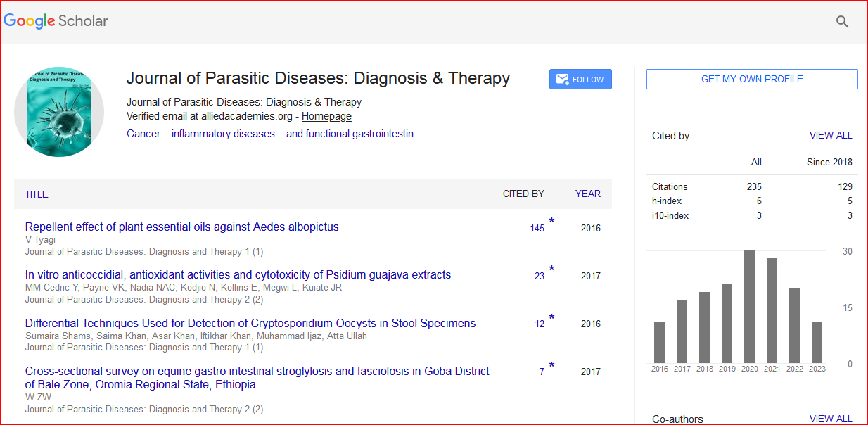Click the Google Scholar logo
Image resolution: width=868 pixels, height=425 pixels.
coord(56,21)
